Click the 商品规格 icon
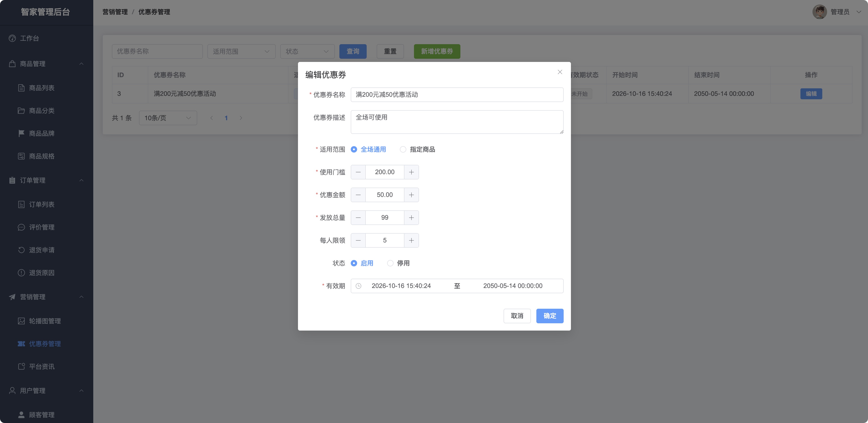Screen dimensions: 868x423 pyautogui.click(x=21, y=156)
